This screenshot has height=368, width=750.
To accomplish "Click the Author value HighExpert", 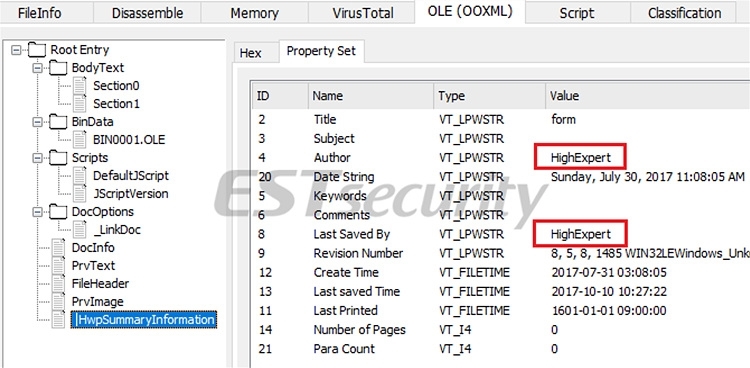I will point(581,157).
